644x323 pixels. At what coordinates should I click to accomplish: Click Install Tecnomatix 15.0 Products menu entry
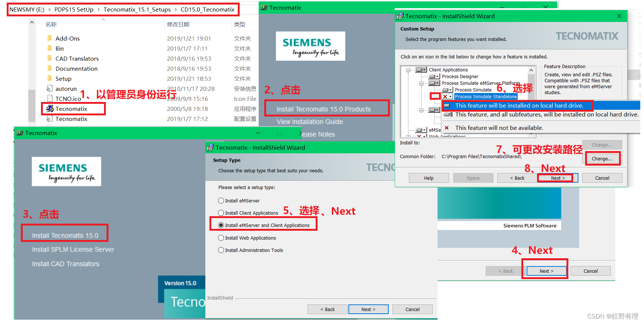point(323,109)
